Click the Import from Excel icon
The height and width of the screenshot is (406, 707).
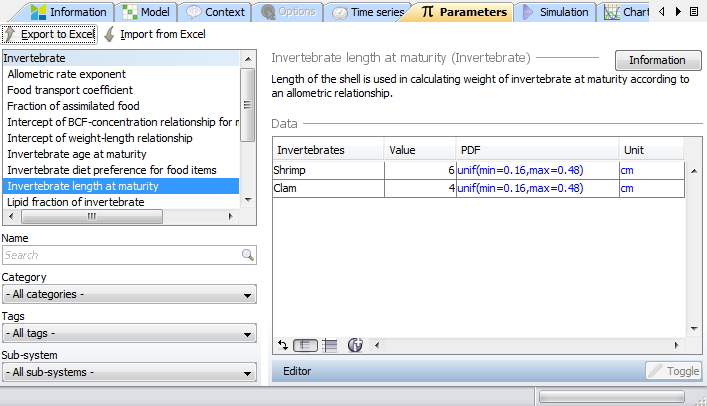110,34
